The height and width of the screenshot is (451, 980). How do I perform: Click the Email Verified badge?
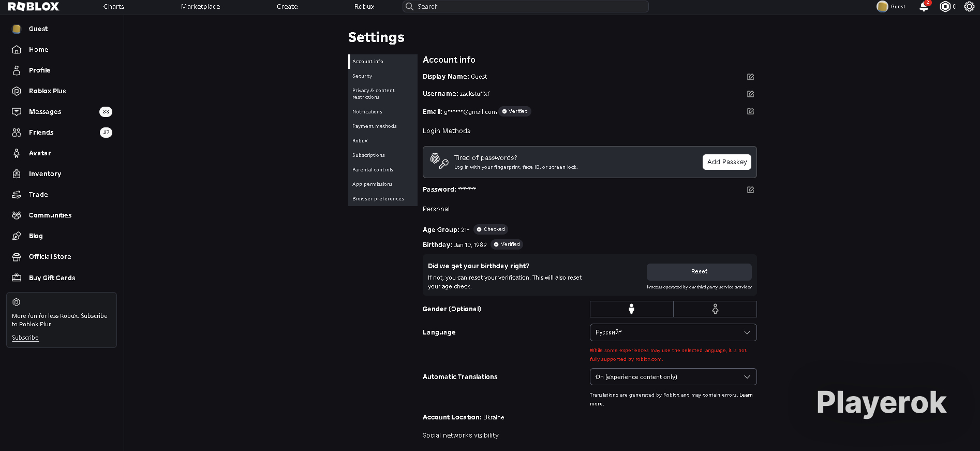pyautogui.click(x=515, y=111)
